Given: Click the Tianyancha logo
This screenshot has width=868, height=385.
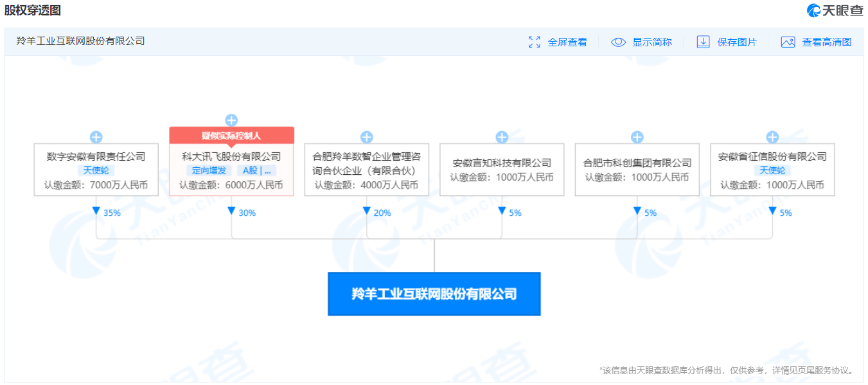Looking at the screenshot, I should click(835, 10).
